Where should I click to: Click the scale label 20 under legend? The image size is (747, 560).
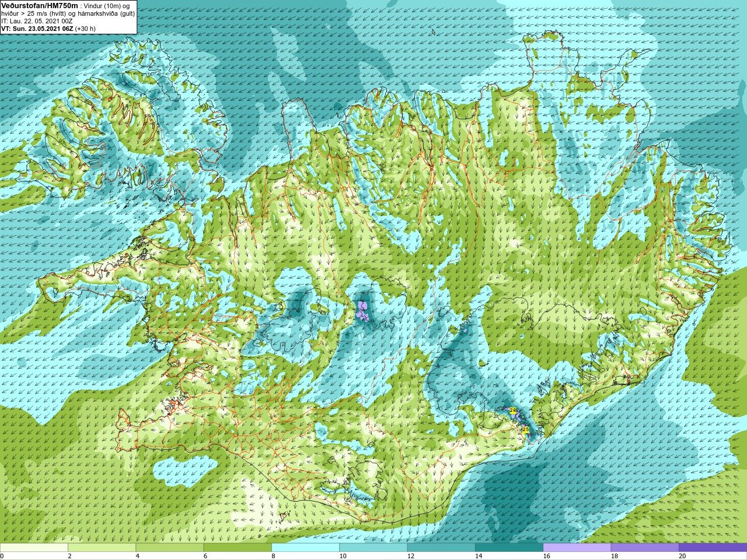coord(682,556)
